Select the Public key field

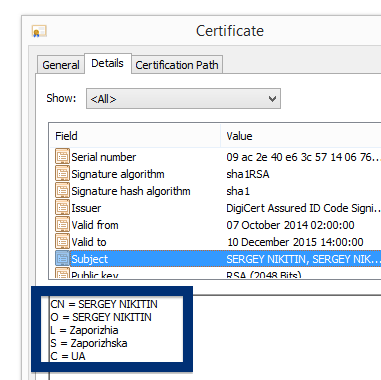click(x=95, y=275)
